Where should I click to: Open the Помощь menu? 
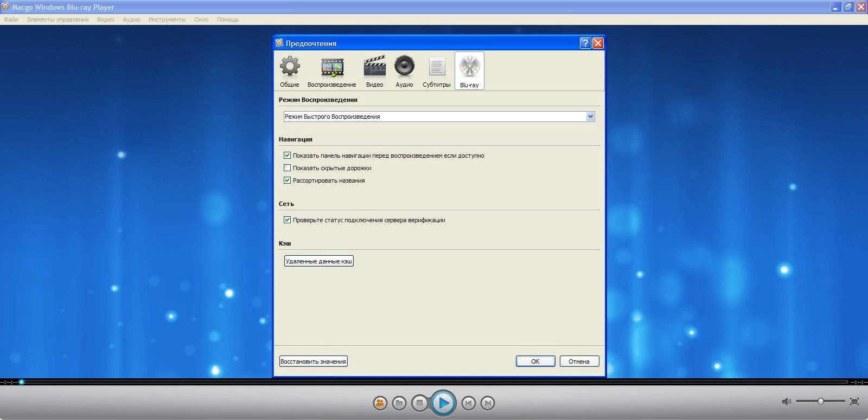228,20
